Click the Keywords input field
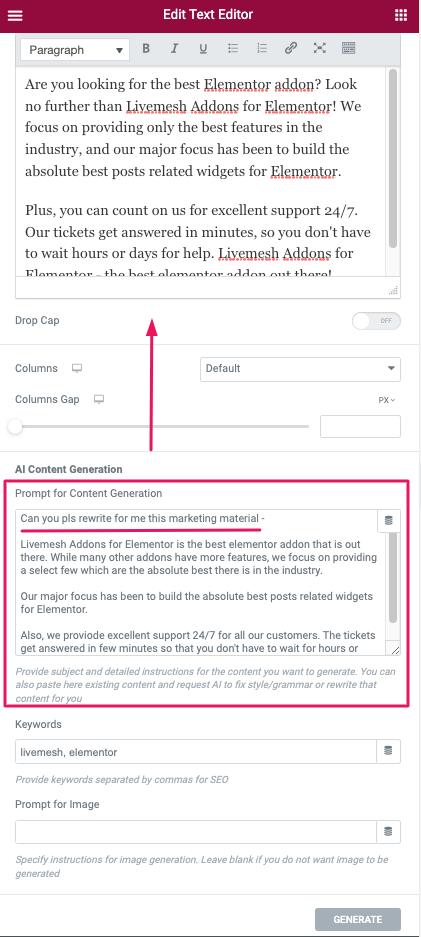This screenshot has width=421, height=937. [196, 751]
